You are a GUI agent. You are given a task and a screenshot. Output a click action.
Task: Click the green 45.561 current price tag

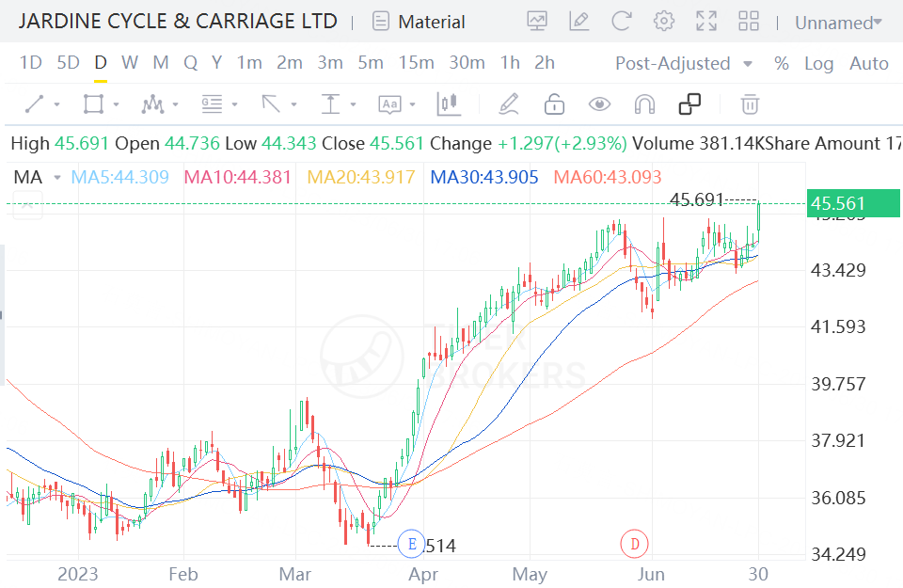(853, 203)
